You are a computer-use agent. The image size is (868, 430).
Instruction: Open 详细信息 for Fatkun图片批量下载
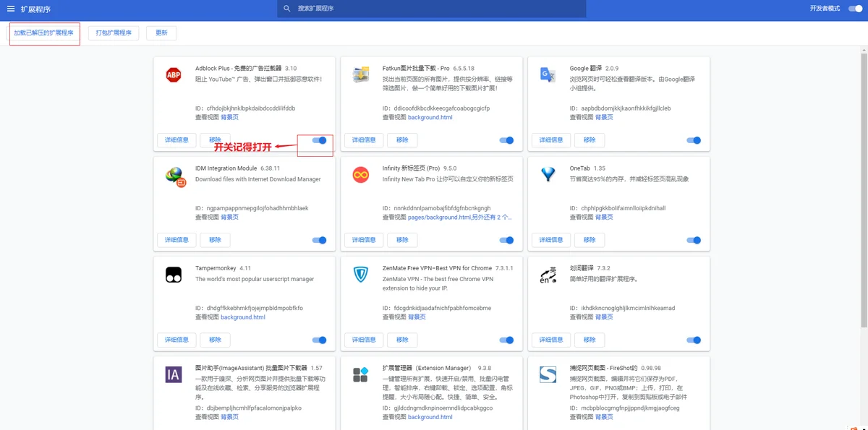point(364,140)
